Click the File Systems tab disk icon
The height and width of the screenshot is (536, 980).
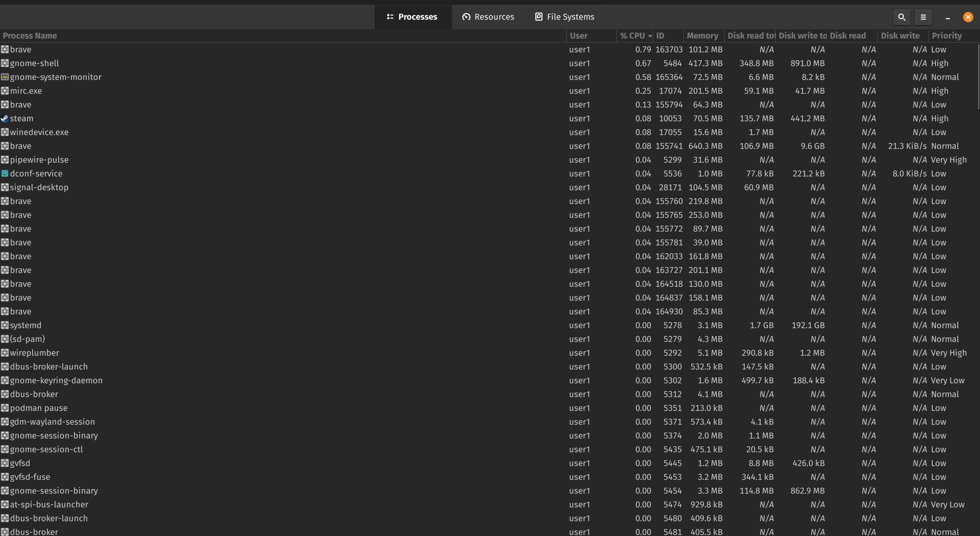coord(539,17)
